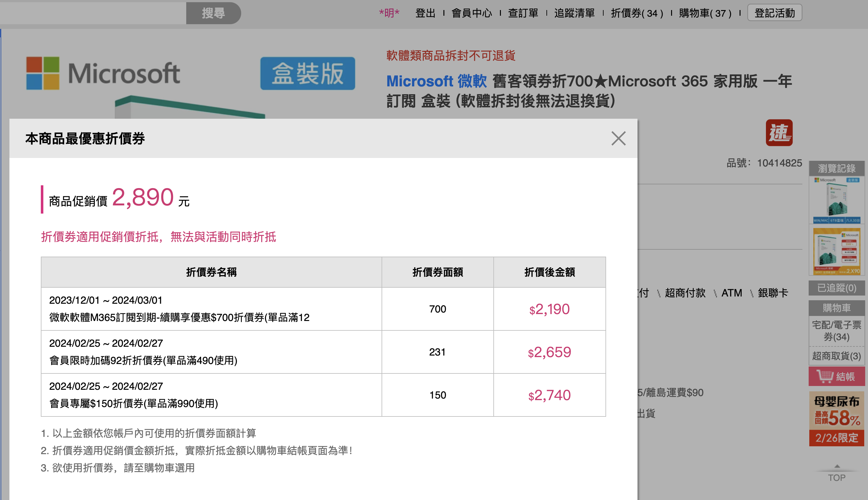Click the promotional price 2,890

(143, 197)
